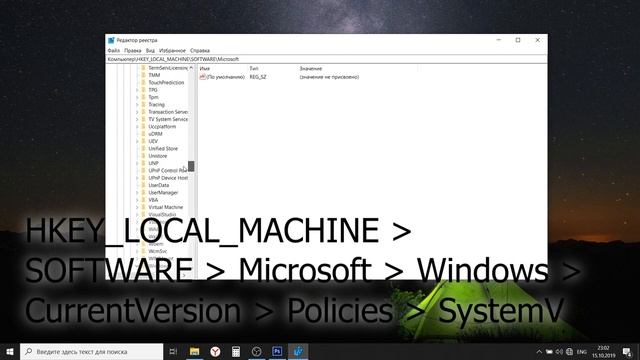
Task: Expand the Uccplatform key
Action: coord(137,127)
